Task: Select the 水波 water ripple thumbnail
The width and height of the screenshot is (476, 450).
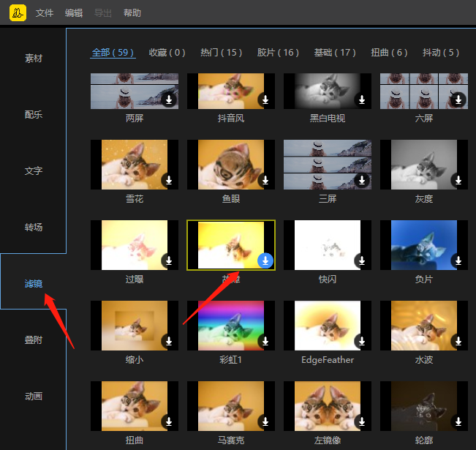Action: [x=423, y=326]
